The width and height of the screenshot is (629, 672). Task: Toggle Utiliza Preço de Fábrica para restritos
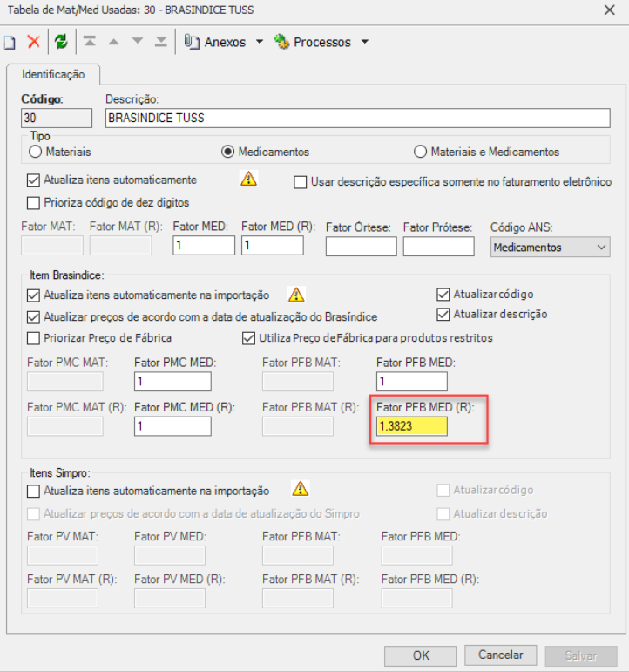248,338
